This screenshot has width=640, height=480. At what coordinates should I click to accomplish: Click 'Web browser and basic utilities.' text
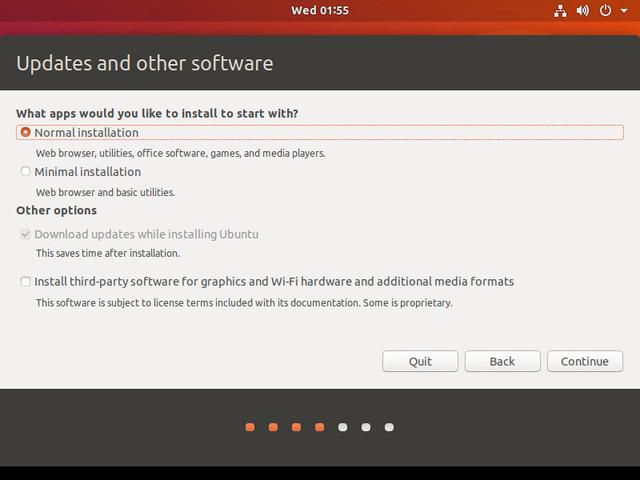[105, 192]
